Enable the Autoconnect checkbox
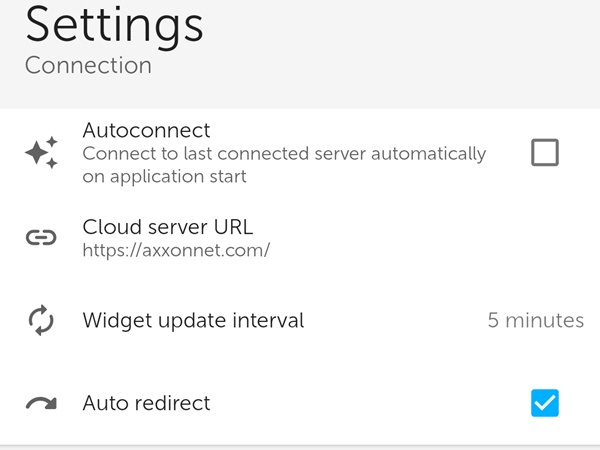600x450 pixels. point(545,153)
